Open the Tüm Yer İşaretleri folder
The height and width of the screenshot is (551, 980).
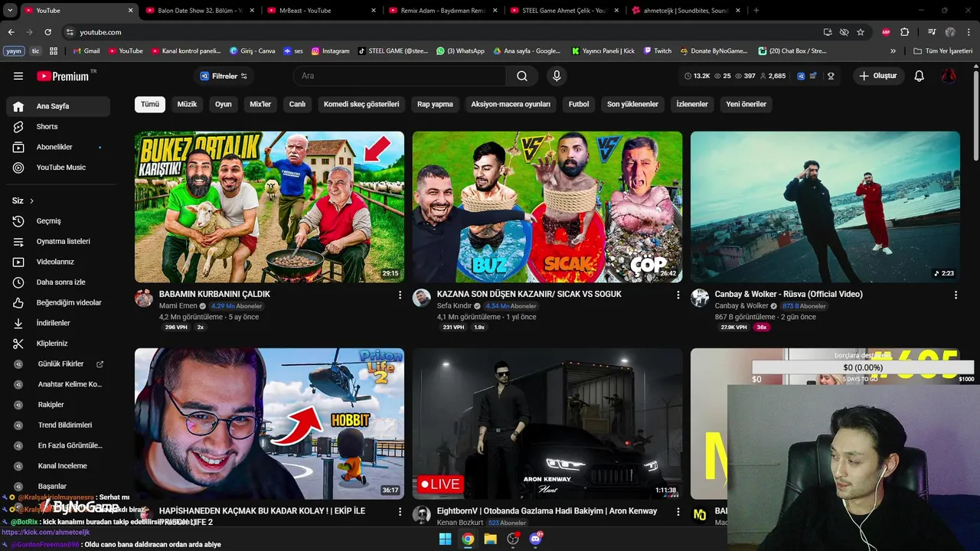(943, 51)
